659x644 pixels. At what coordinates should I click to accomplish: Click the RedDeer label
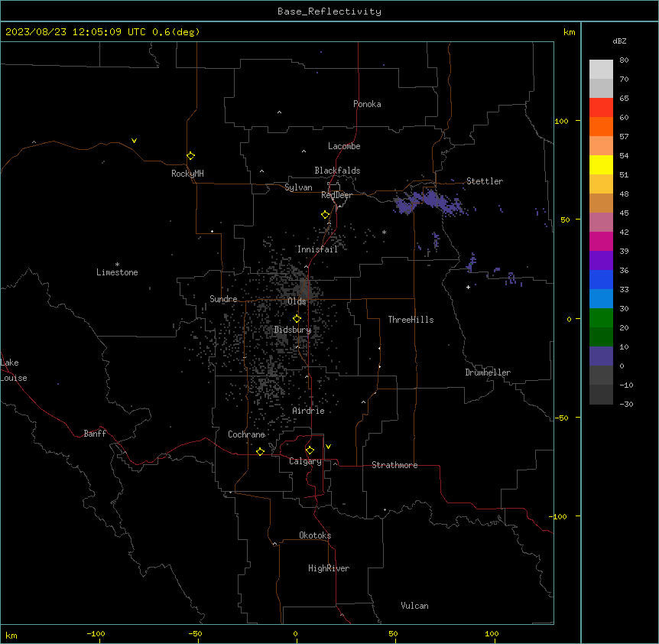click(x=336, y=195)
